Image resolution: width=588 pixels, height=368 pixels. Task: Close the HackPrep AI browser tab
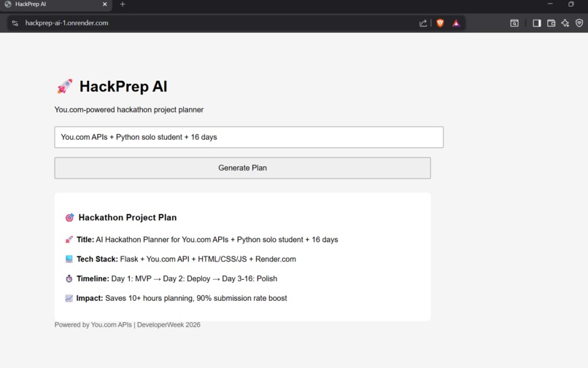(104, 4)
